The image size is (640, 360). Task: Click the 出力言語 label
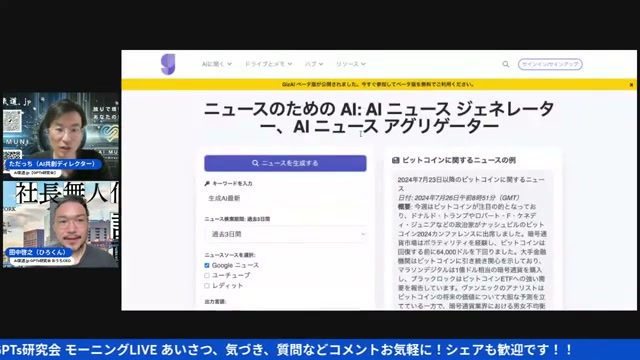pyautogui.click(x=215, y=302)
